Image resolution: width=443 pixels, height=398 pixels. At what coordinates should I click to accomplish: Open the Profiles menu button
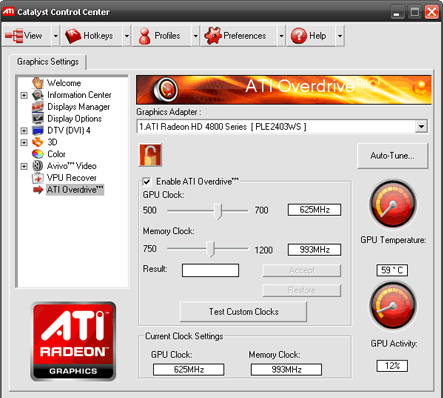[162, 36]
